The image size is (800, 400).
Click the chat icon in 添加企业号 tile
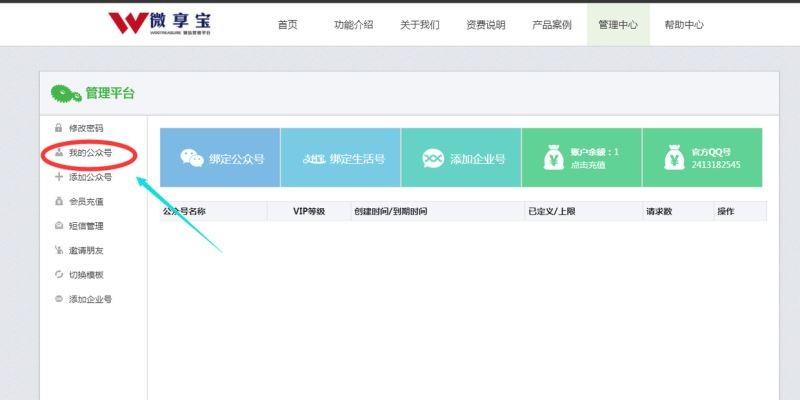433,159
